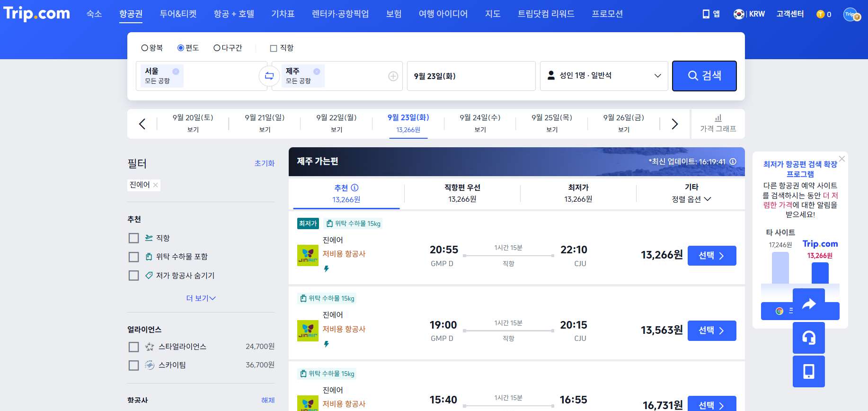Open the 숙소 menu
Viewport: 868px width, 411px height.
94,14
